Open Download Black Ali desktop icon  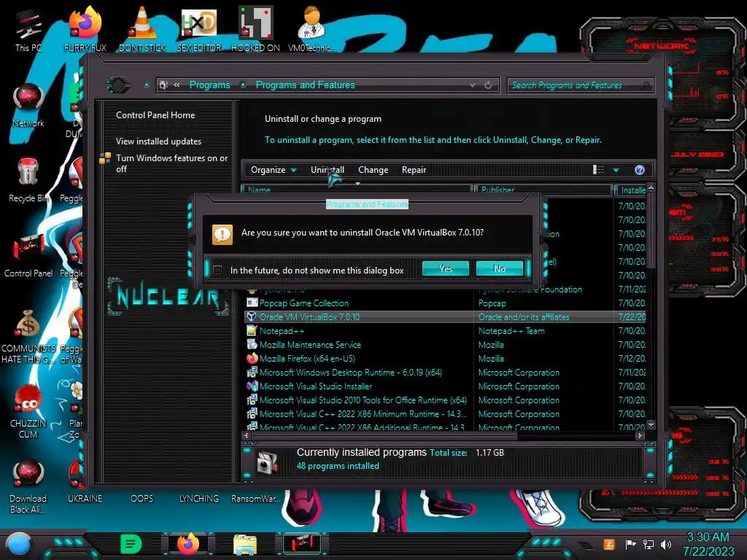pos(28,486)
